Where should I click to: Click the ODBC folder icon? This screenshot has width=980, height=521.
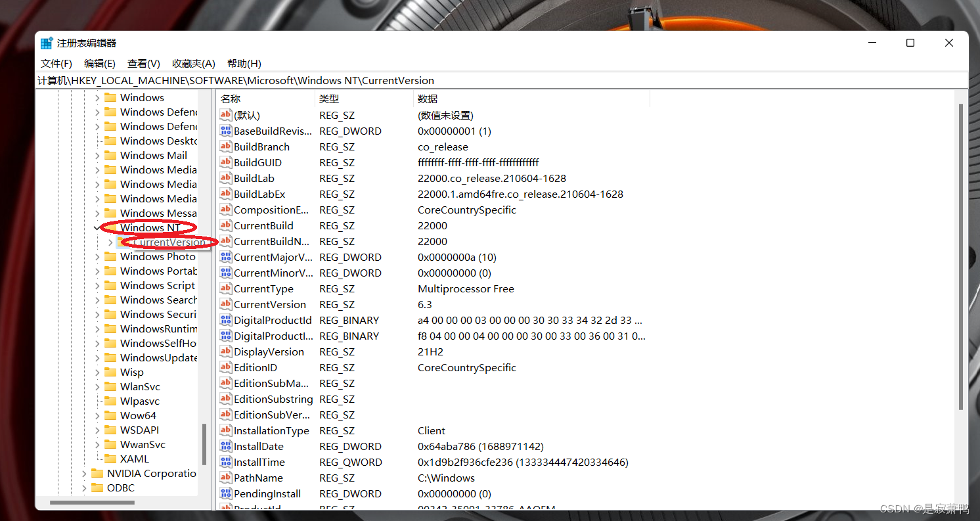click(x=97, y=488)
